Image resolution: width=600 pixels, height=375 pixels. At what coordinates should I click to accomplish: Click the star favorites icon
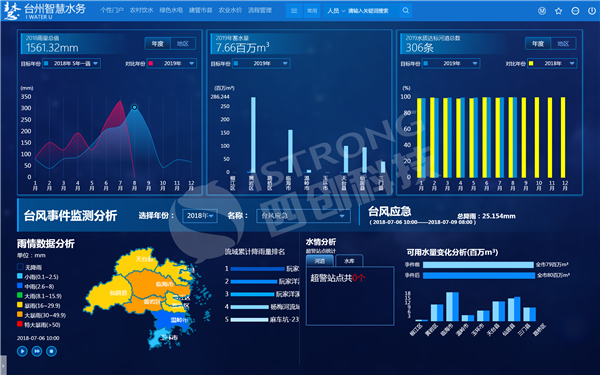559,11
